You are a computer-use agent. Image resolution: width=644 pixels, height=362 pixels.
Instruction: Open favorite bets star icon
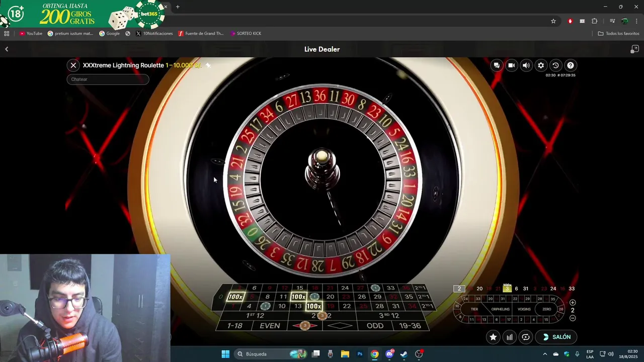pyautogui.click(x=493, y=337)
